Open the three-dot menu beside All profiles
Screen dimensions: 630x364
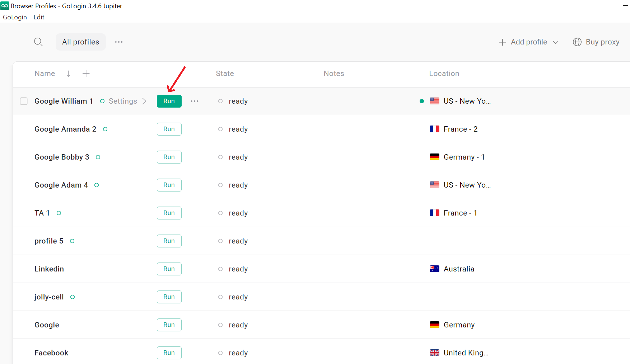coord(119,42)
